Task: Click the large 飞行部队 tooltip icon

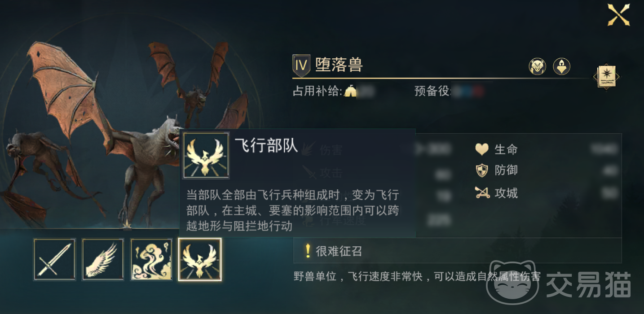Action: click(x=206, y=155)
